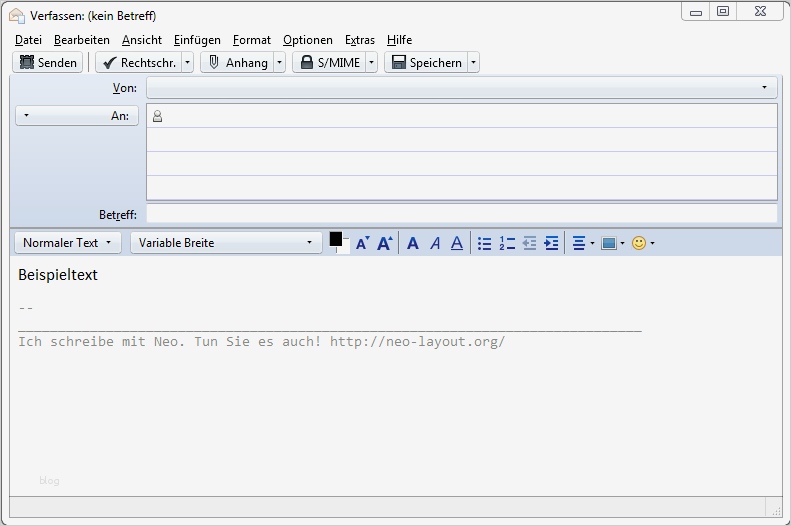Open the Variable Breite font dropdown
This screenshot has width=791, height=526.
226,243
